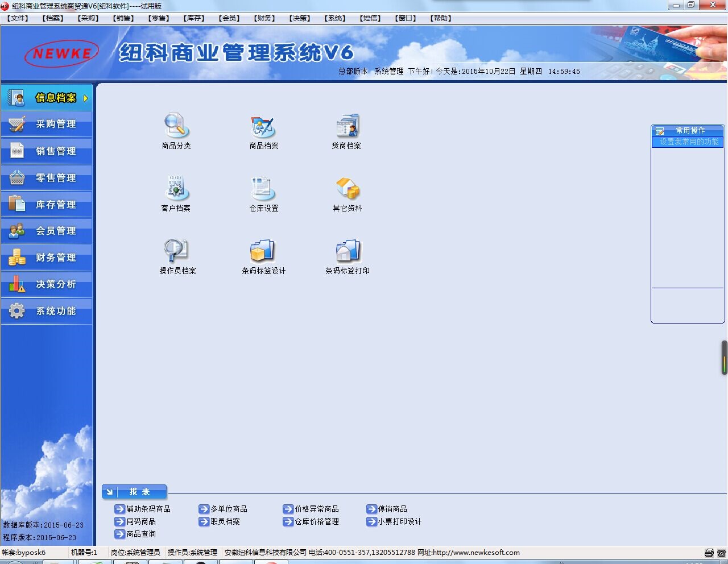Click the vertical slider handle at right edge
This screenshot has height=564, width=728.
[x=724, y=358]
